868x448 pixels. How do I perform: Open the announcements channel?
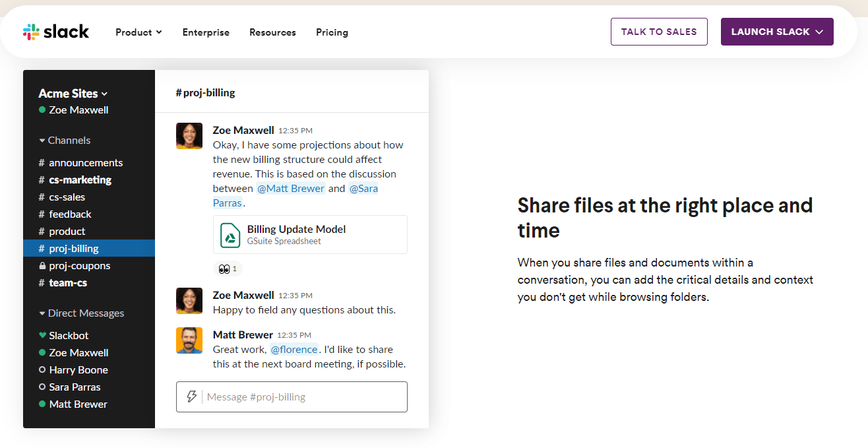pyautogui.click(x=89, y=163)
